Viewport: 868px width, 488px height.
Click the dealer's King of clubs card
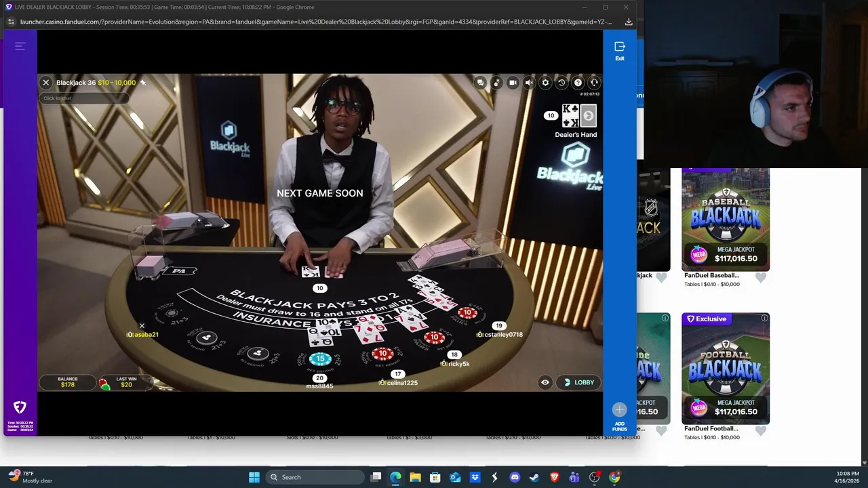(571, 116)
